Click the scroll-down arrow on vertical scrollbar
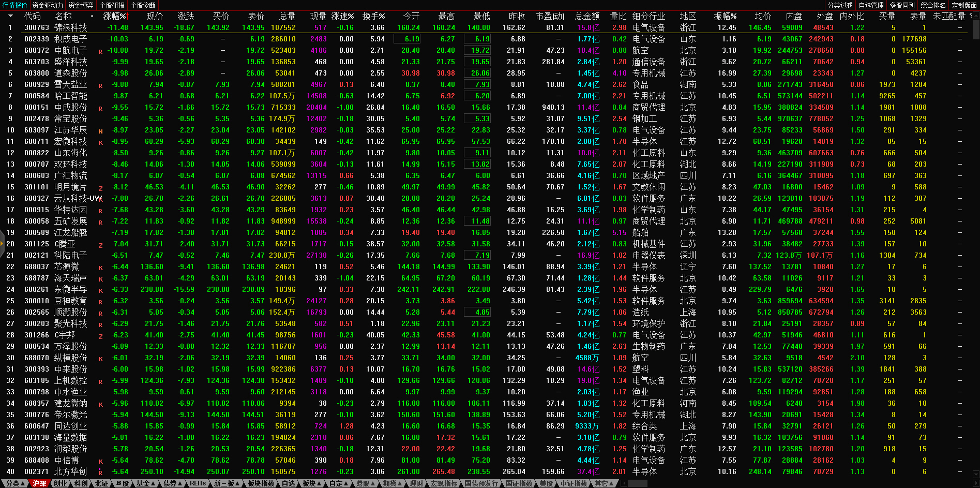The width and height of the screenshot is (980, 488). pos(976,474)
